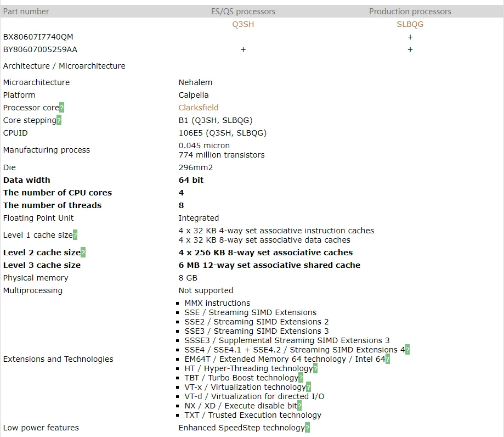This screenshot has width=504, height=437.
Task: Click the help icon beside Processor core
Action: [x=62, y=108]
